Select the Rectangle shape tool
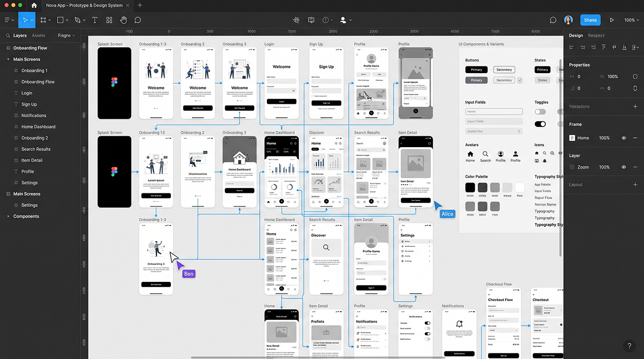Screen dimensions: 644x359 click(60, 20)
